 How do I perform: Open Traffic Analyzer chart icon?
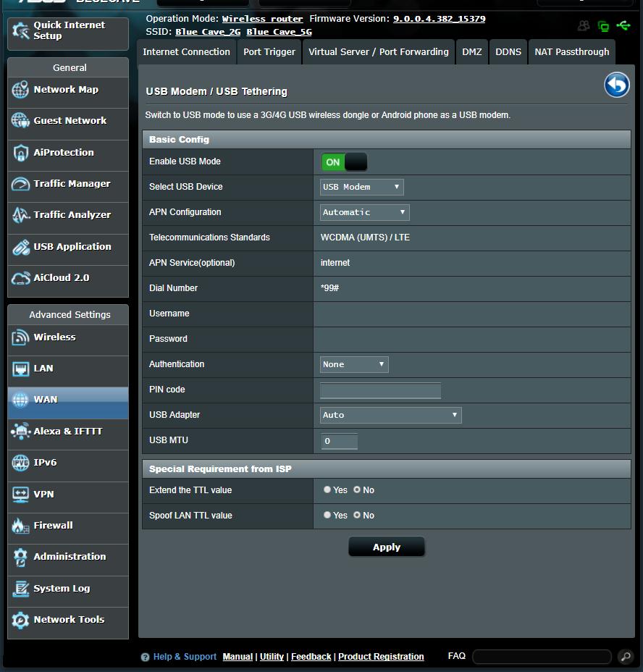coord(20,215)
